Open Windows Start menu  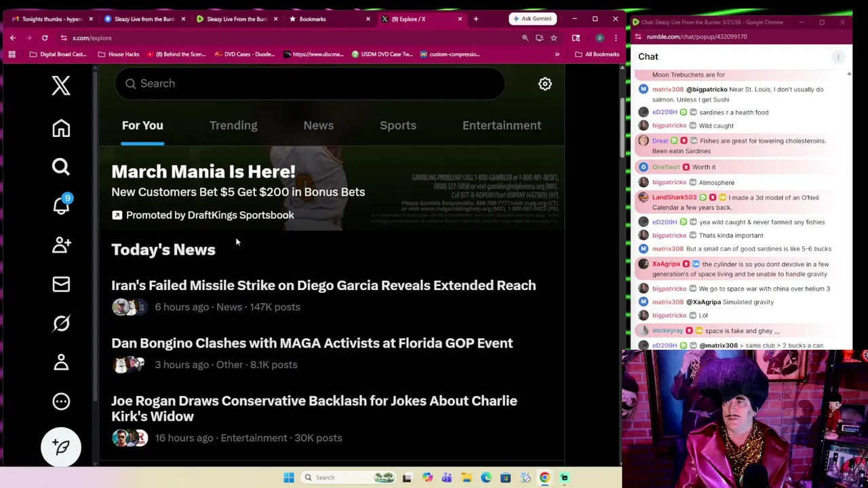(289, 478)
